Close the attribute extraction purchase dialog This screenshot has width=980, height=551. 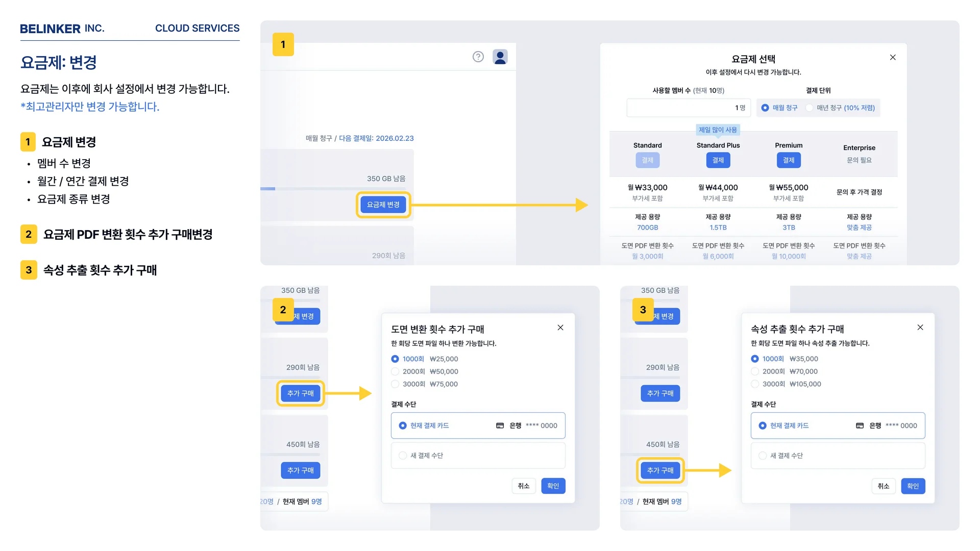pyautogui.click(x=920, y=328)
